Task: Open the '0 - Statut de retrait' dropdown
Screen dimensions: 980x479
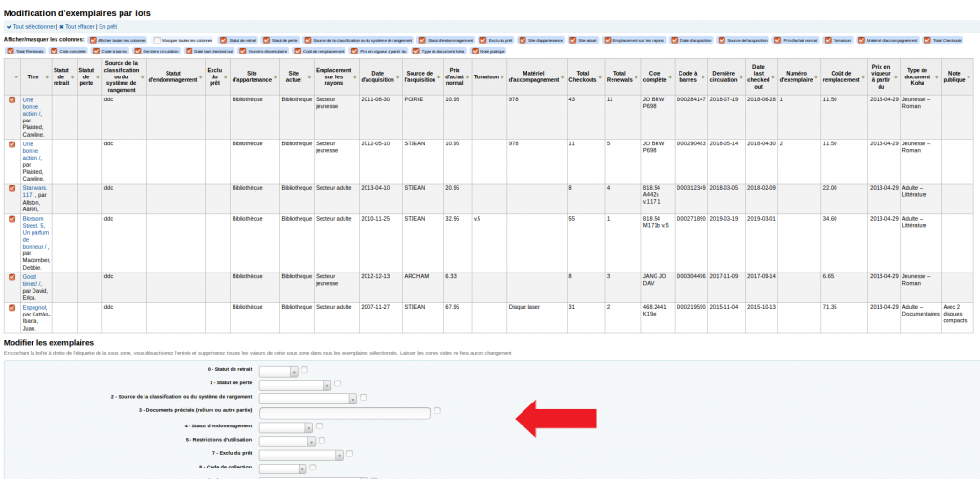Action: coord(278,372)
